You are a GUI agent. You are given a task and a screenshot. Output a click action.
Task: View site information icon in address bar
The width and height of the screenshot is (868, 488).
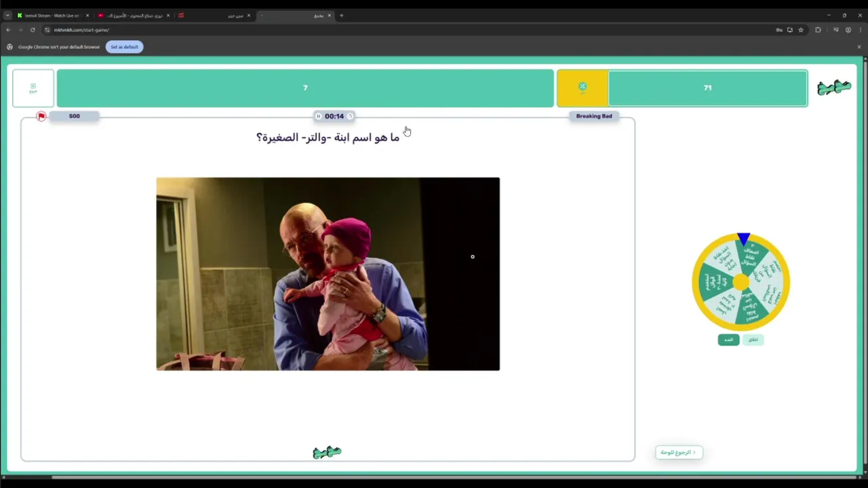point(47,30)
